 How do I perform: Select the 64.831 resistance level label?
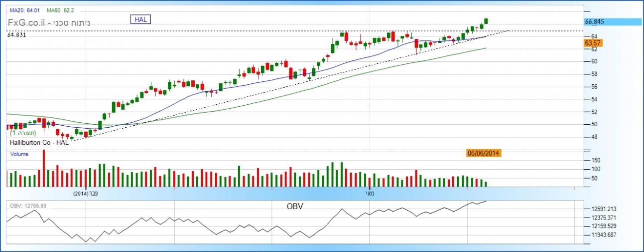(17, 35)
